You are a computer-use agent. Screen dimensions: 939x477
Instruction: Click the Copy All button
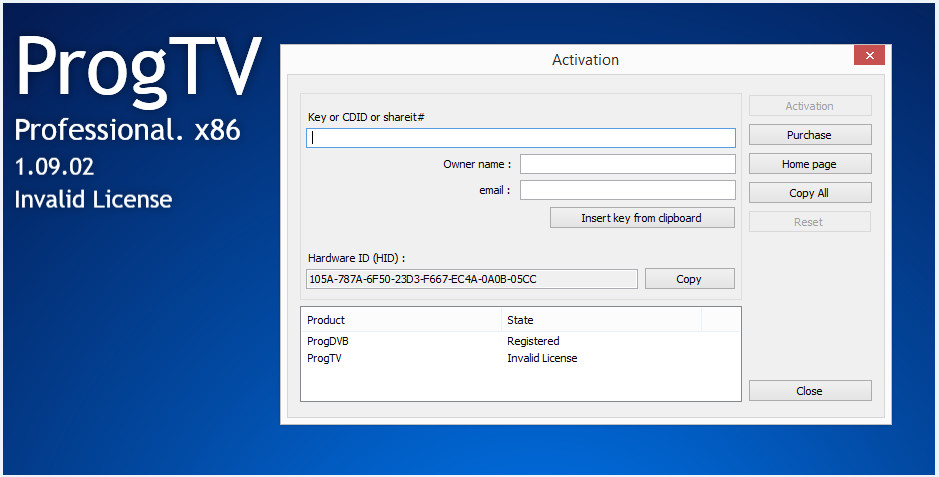[810, 193]
